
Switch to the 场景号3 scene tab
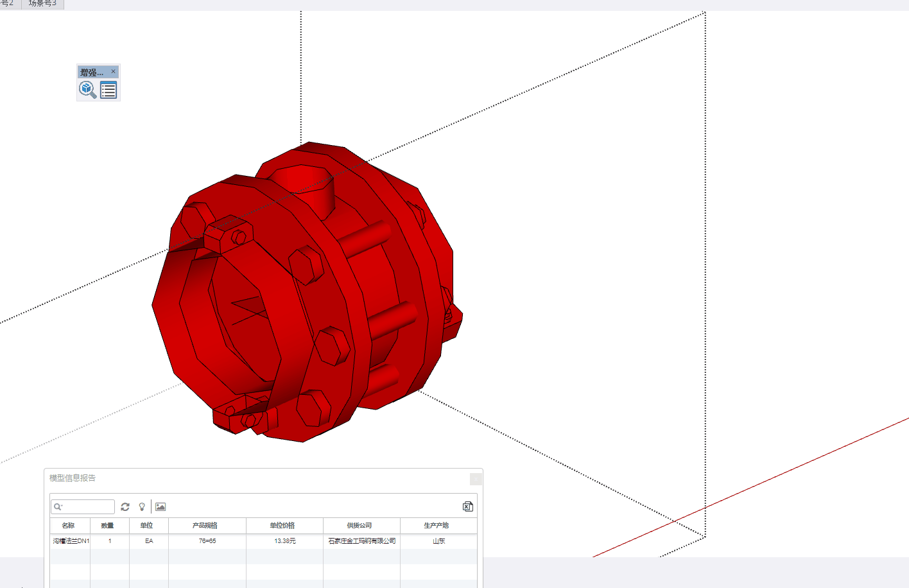42,4
